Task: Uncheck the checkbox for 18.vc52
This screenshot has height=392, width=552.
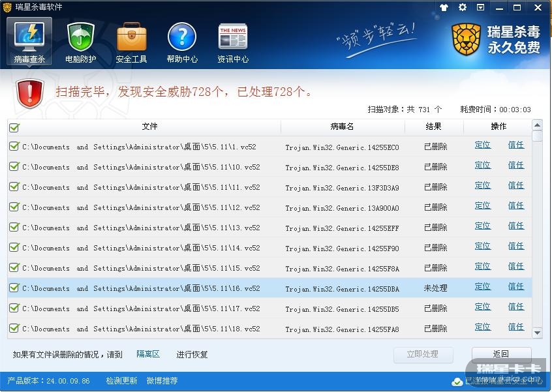Action: [x=14, y=328]
